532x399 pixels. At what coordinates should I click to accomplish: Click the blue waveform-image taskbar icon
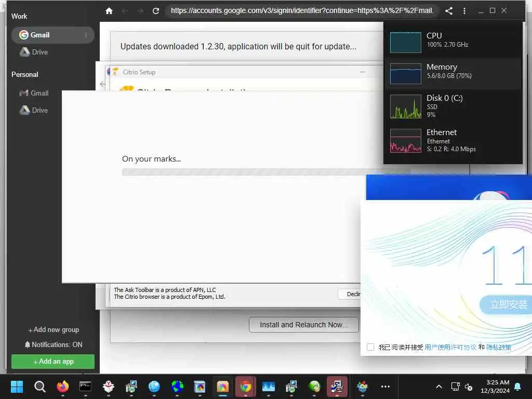point(269,387)
